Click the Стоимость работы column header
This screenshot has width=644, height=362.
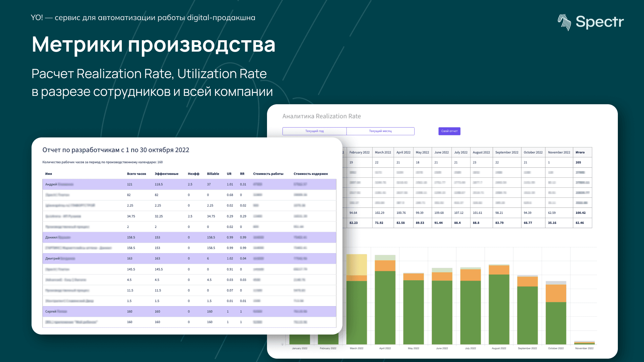268,174
